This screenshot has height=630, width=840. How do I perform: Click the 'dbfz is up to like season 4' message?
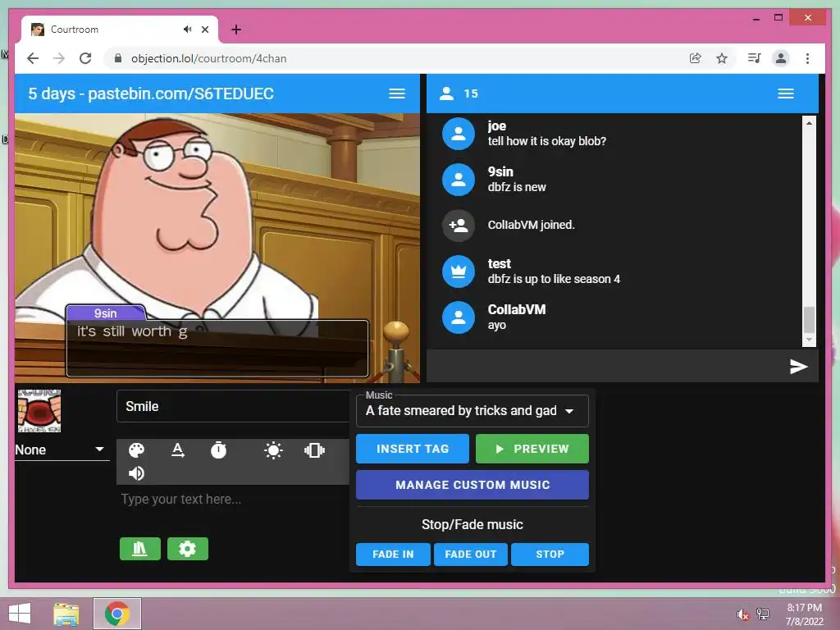coord(554,279)
